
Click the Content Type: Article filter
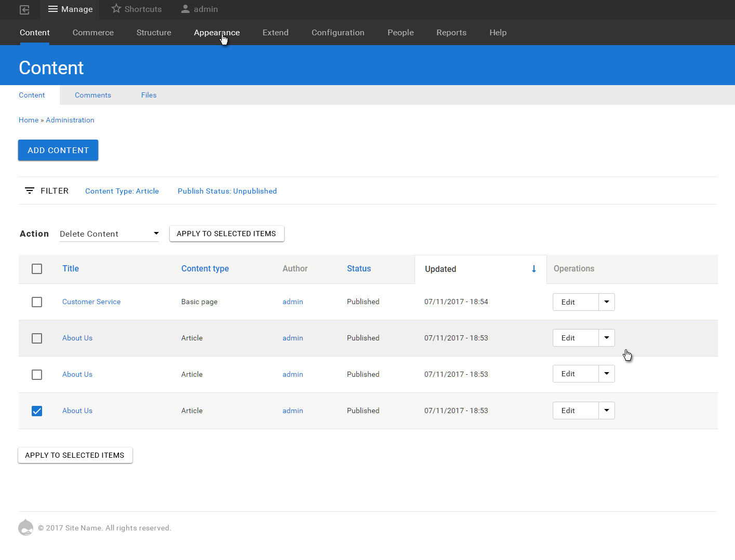pyautogui.click(x=122, y=191)
